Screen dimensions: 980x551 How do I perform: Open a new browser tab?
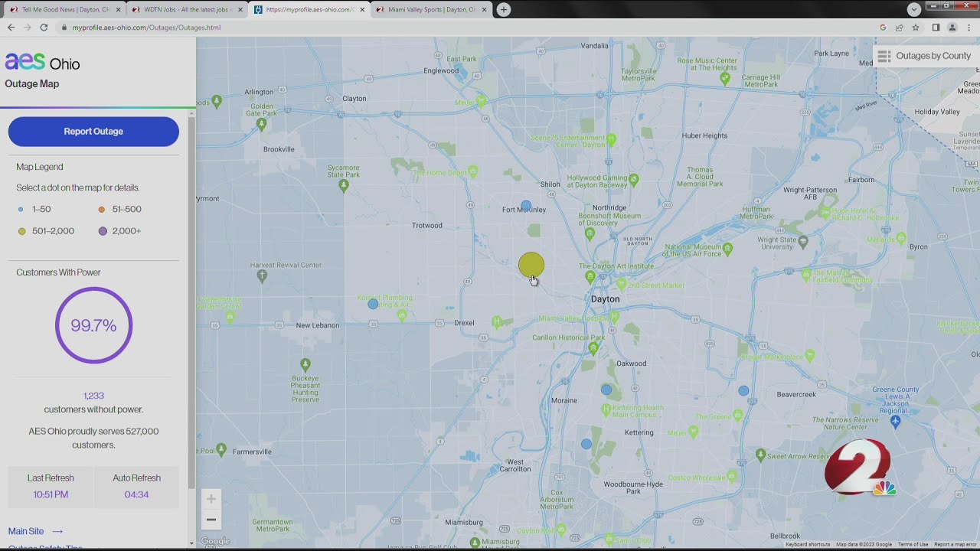point(503,9)
